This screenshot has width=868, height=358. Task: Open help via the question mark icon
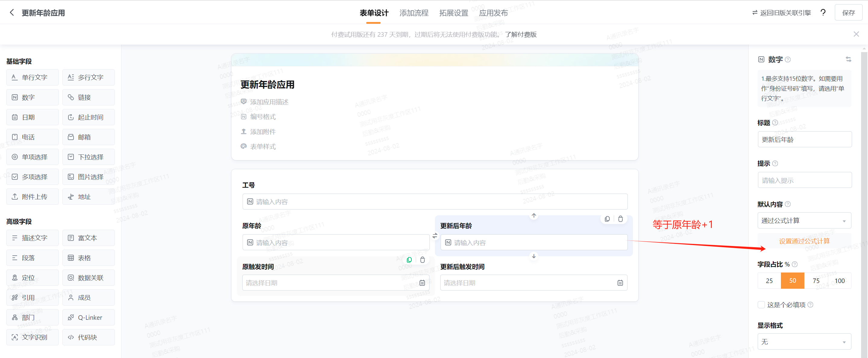tap(823, 13)
